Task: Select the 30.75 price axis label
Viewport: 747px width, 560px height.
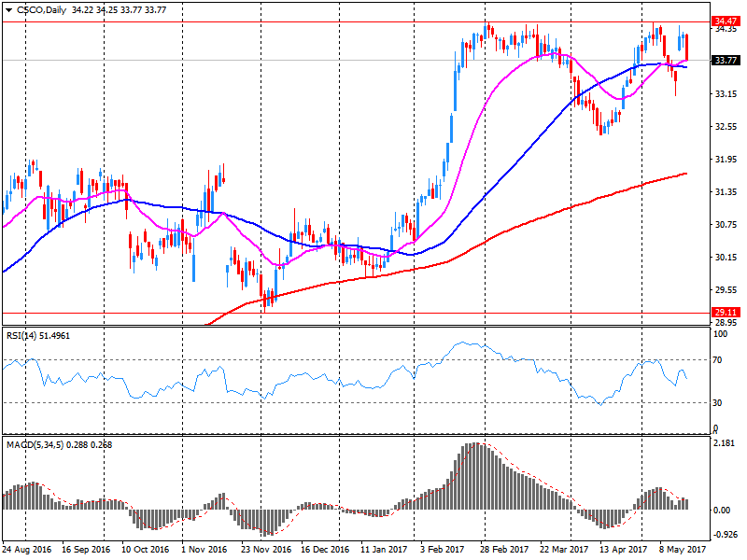Action: click(x=726, y=224)
